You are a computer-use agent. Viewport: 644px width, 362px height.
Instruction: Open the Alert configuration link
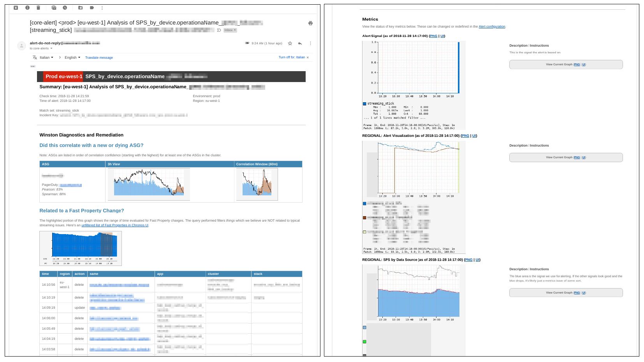click(x=492, y=27)
